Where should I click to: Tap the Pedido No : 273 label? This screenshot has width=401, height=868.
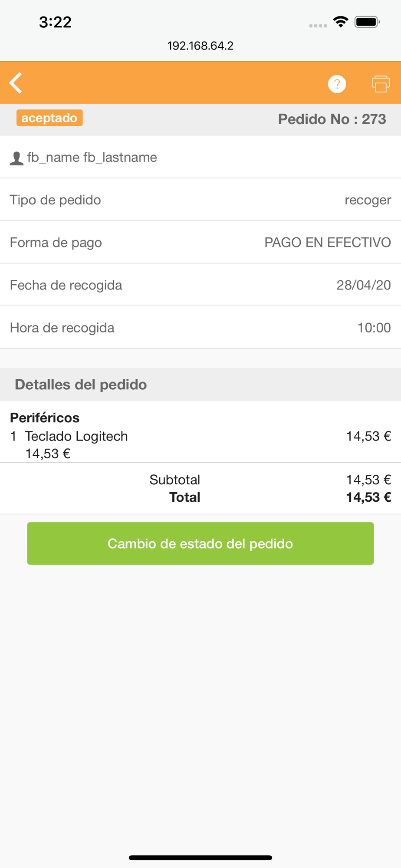coord(332,119)
